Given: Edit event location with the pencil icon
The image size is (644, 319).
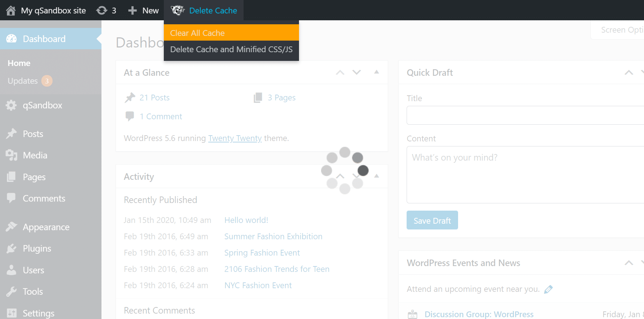Looking at the screenshot, I should tap(548, 289).
